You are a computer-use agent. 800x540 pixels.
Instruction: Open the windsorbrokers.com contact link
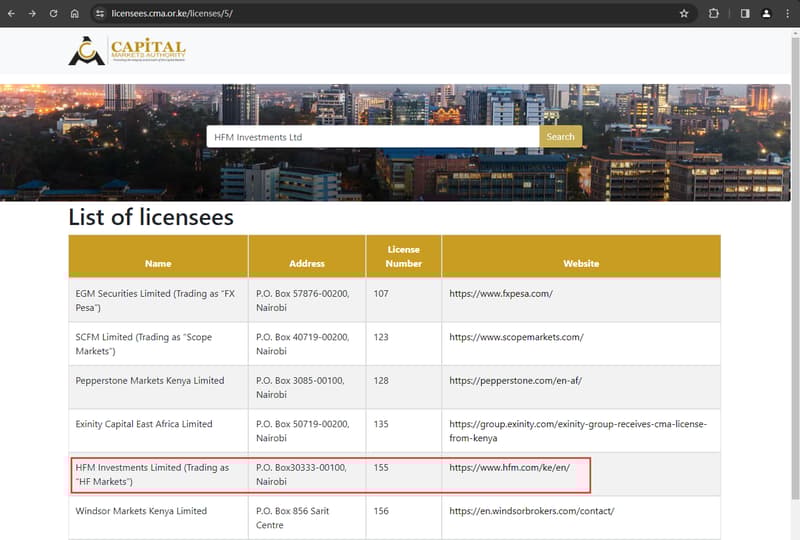pyautogui.click(x=531, y=511)
